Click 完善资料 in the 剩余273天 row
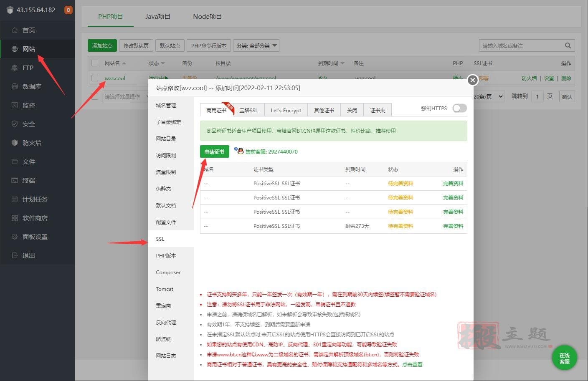This screenshot has height=381, width=588. pyautogui.click(x=453, y=226)
